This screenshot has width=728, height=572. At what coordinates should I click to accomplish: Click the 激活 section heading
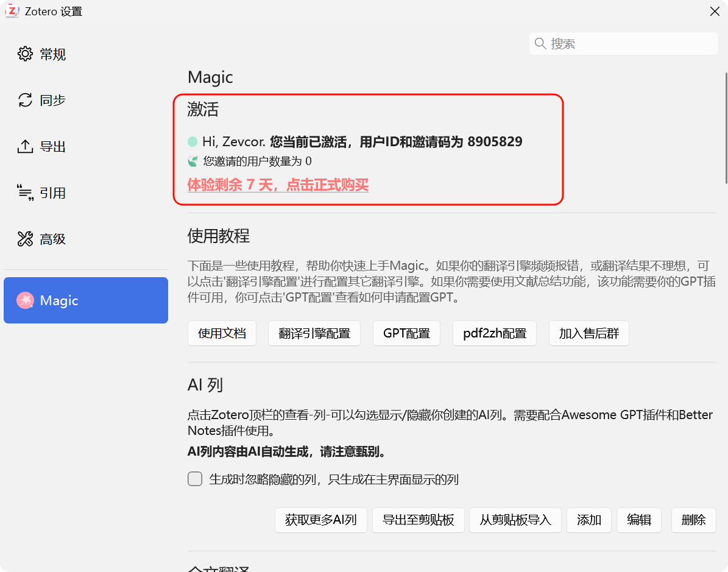click(x=203, y=110)
